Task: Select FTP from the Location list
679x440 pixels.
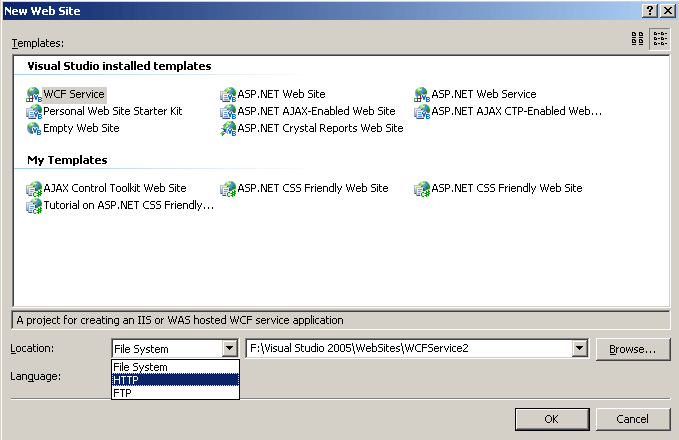Action: [x=175, y=392]
